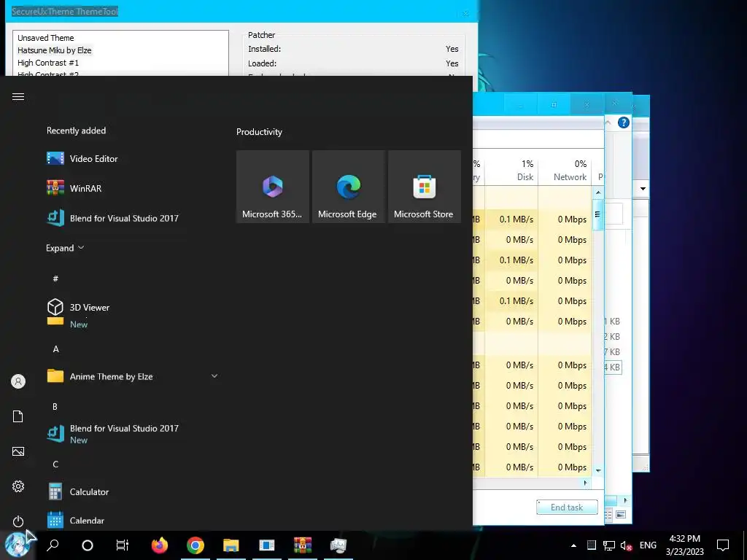Screen dimensions: 747x560
Task: Click the letter C index header
Action: pos(55,464)
